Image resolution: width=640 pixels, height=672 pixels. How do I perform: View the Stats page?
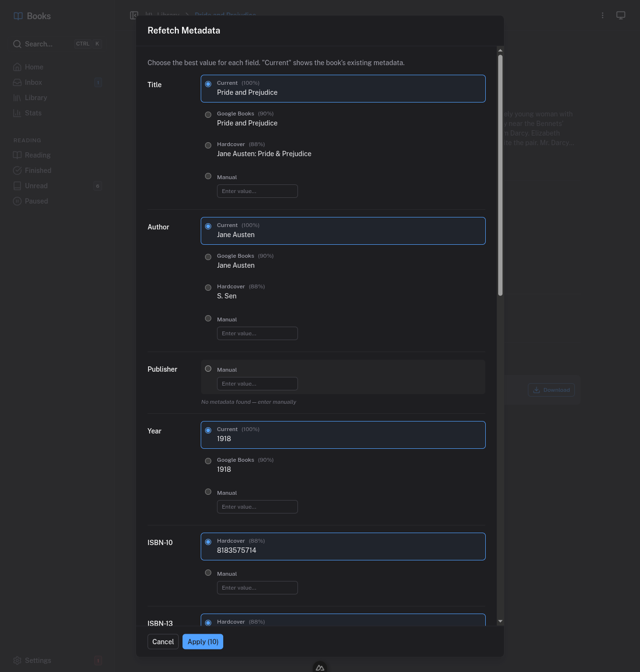tap(33, 113)
